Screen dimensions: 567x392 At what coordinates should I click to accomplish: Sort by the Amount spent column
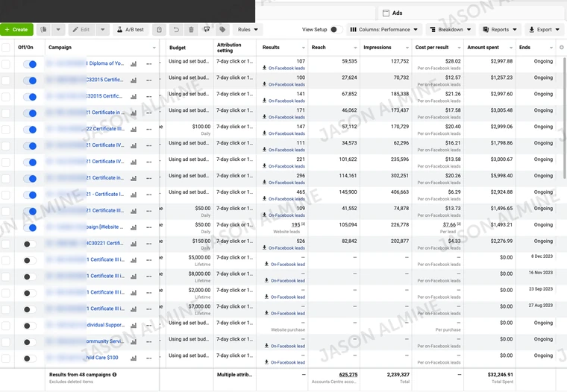click(489, 48)
